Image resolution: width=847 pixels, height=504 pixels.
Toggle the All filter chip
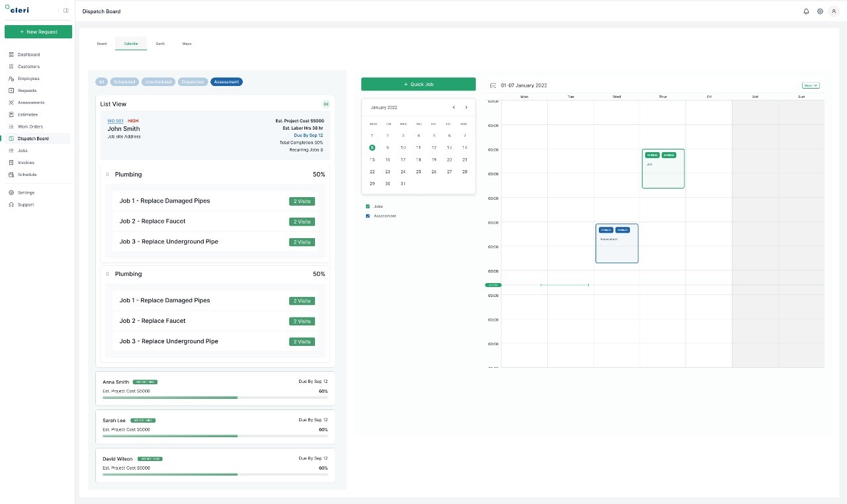point(101,82)
